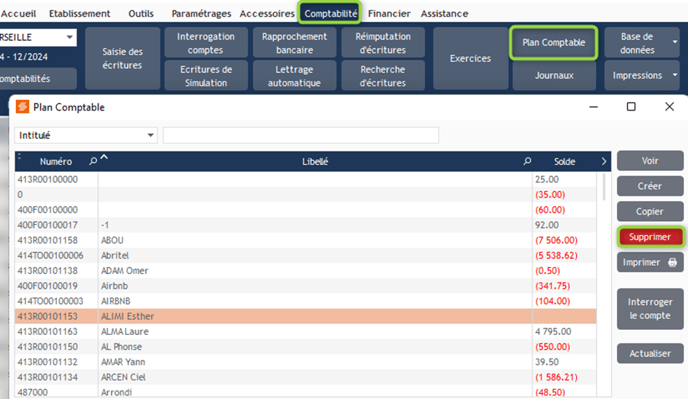Screen dimensions: 688x399
Task: Expand the Impressions dropdown
Action: coord(675,75)
